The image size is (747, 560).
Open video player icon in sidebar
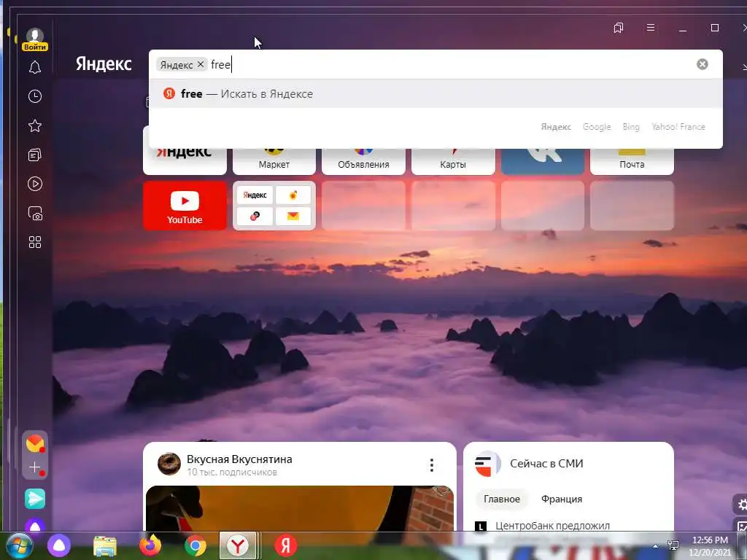click(x=35, y=184)
